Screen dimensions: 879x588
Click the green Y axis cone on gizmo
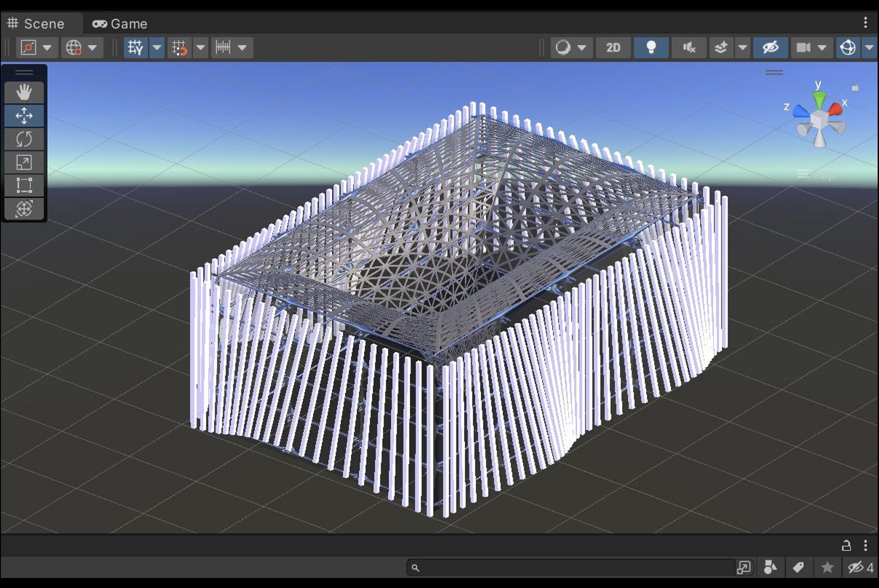coord(819,99)
